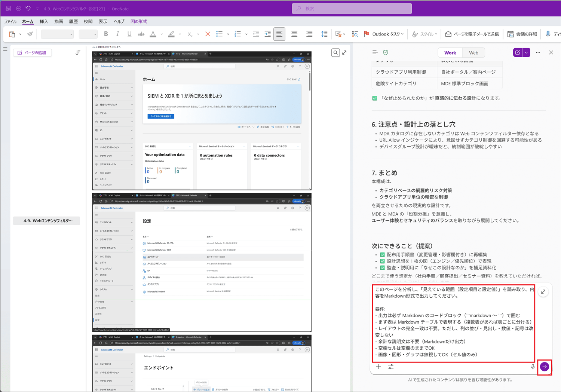Expand page to full view
561x392 pixels.
pos(344,53)
